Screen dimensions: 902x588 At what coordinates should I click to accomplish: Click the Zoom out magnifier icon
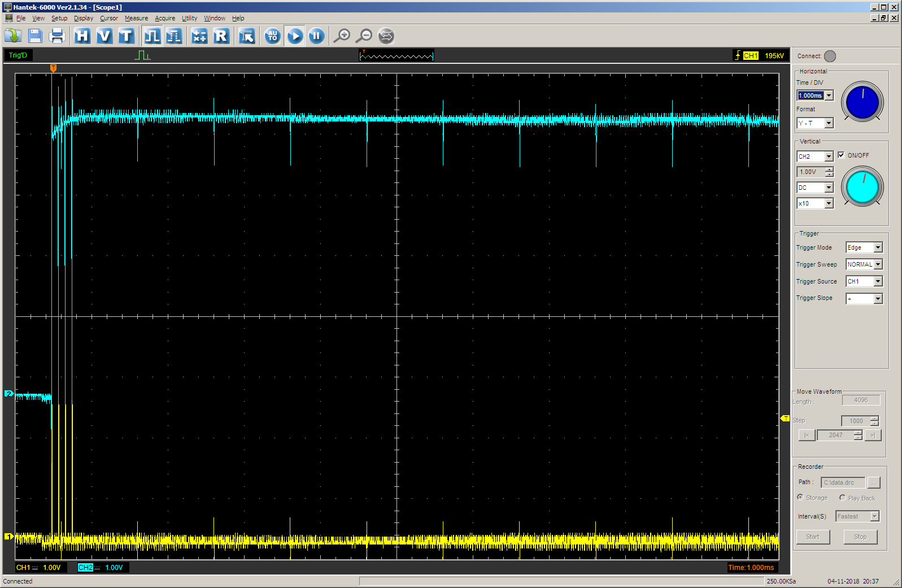(364, 36)
